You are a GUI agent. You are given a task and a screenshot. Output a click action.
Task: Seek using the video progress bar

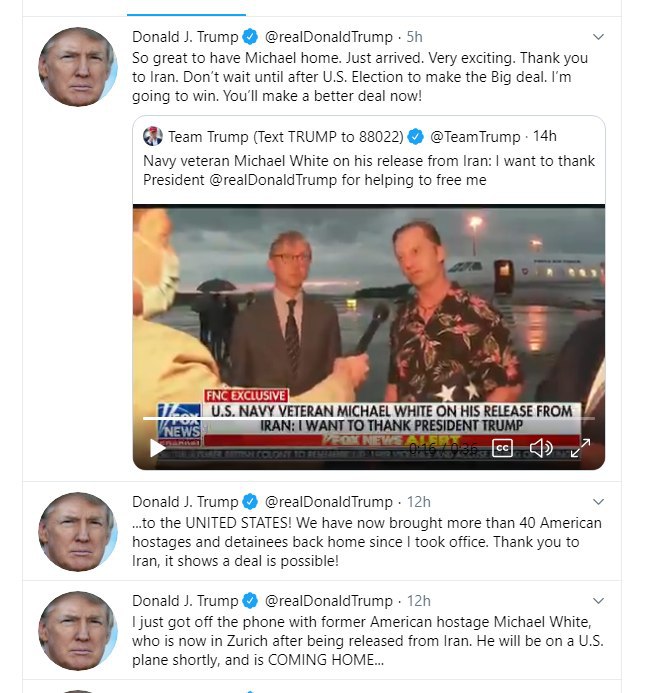(x=370, y=418)
